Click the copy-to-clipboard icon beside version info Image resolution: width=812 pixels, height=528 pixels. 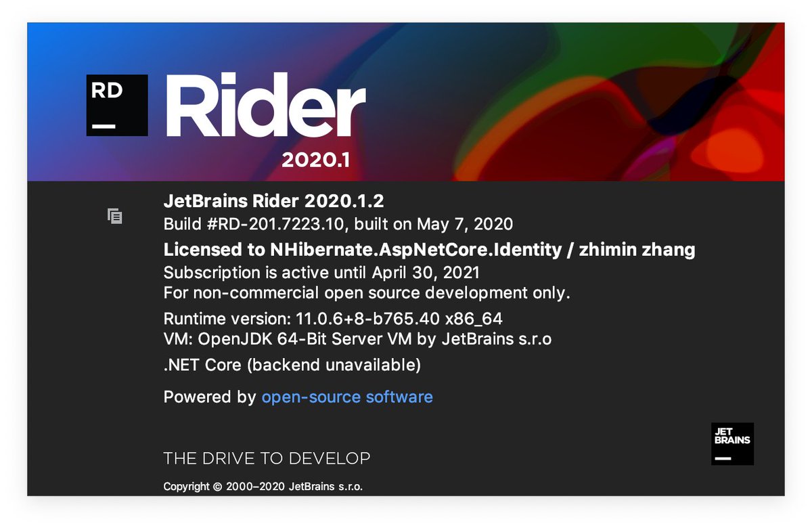coord(115,216)
